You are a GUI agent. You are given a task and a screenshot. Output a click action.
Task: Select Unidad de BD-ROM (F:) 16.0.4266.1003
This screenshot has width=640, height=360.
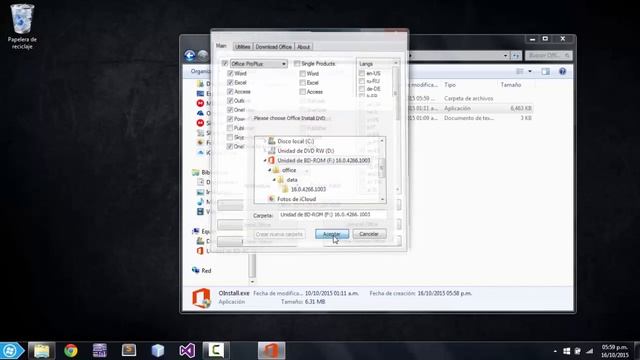tap(324, 160)
